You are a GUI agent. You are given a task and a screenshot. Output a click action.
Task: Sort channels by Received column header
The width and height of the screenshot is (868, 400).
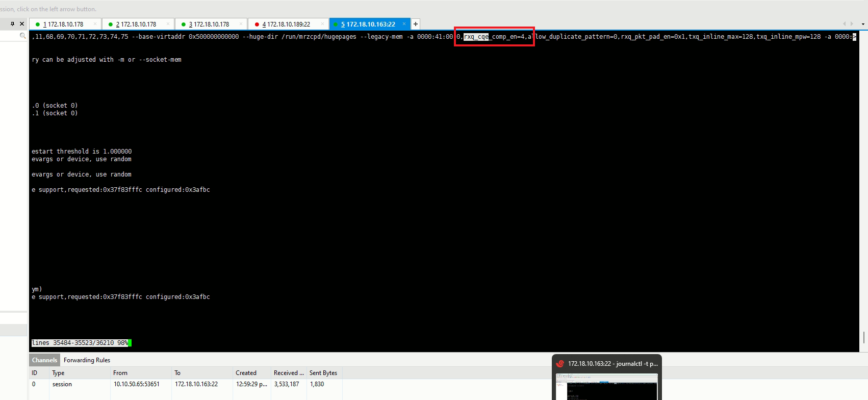[x=288, y=373]
